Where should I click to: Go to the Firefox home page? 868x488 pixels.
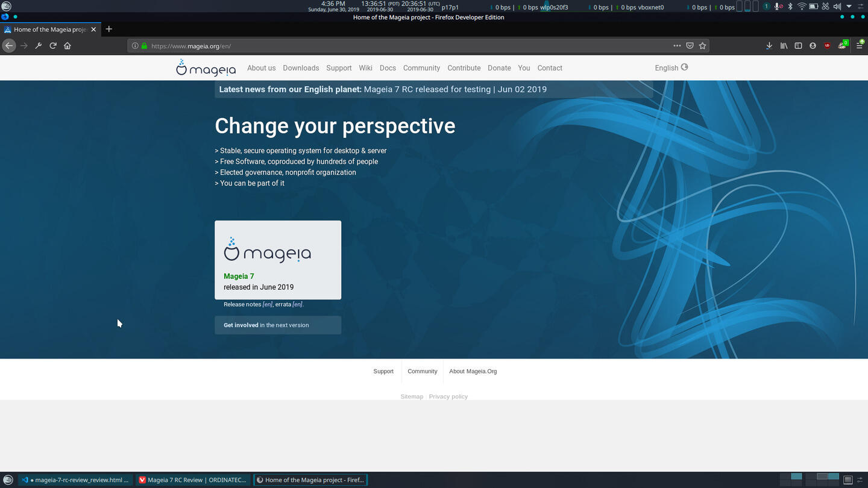pyautogui.click(x=68, y=46)
